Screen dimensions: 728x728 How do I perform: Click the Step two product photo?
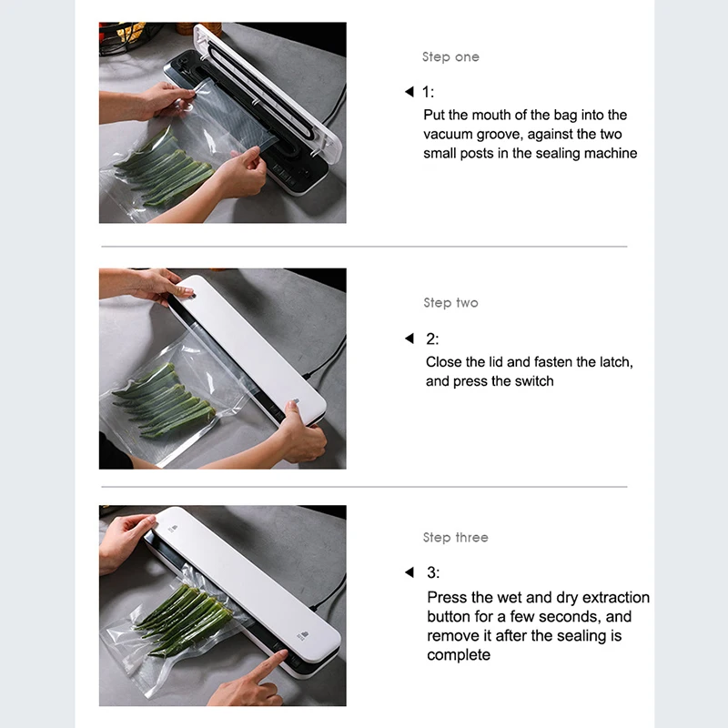click(x=222, y=369)
